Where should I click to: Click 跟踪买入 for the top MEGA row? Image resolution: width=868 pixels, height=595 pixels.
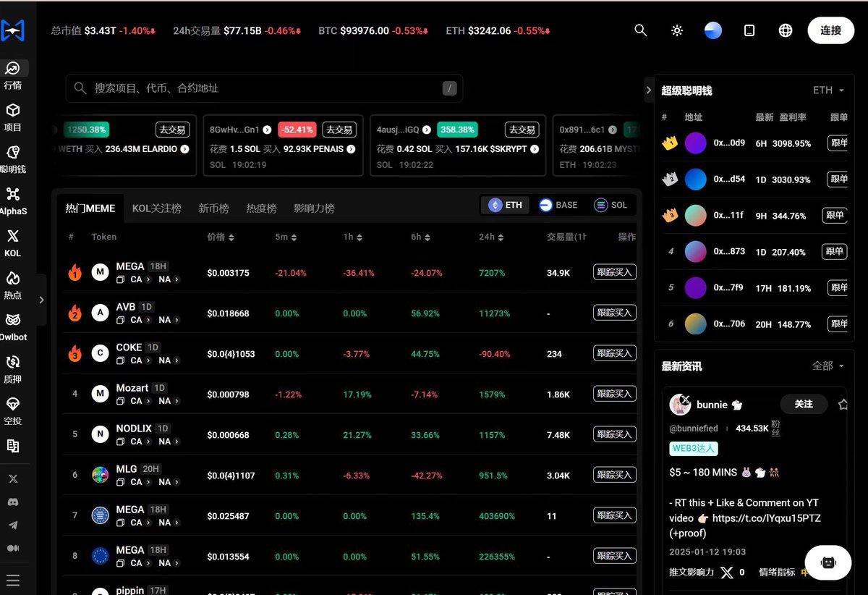point(615,272)
